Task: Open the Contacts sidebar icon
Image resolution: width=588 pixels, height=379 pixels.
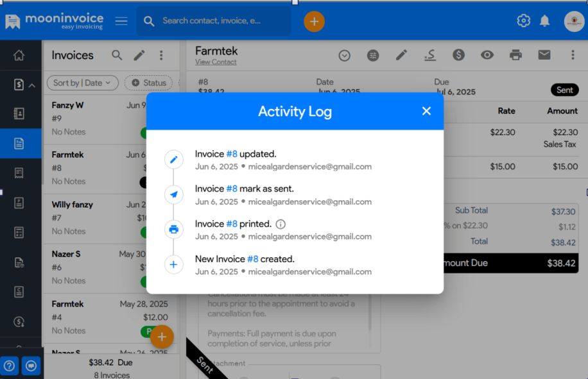Action: [x=19, y=114]
